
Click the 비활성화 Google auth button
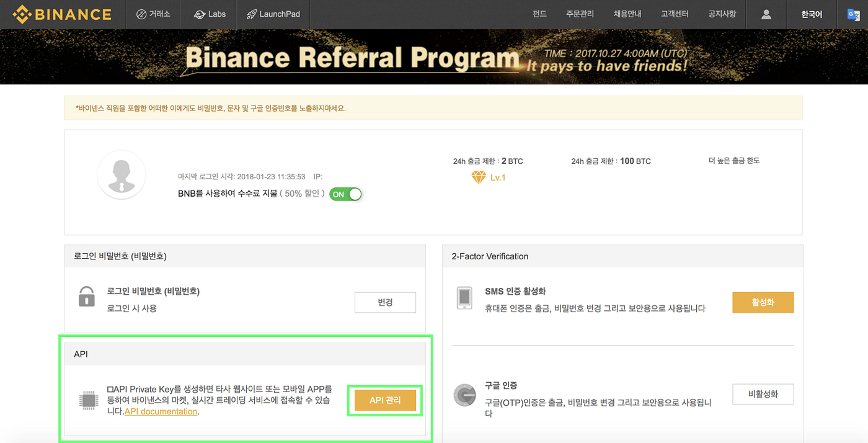click(763, 394)
